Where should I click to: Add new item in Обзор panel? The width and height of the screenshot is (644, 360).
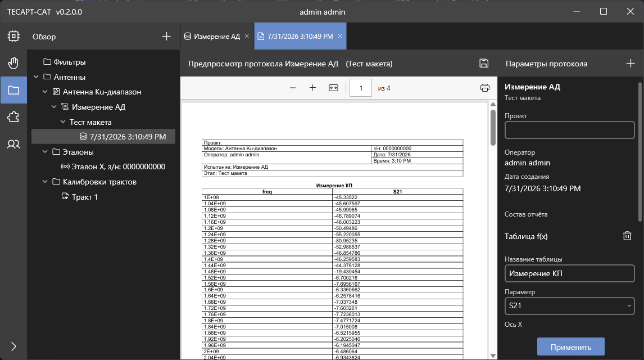pyautogui.click(x=166, y=36)
